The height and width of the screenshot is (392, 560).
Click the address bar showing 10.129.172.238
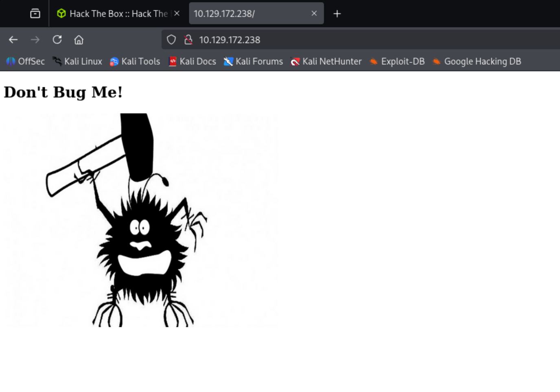point(326,39)
